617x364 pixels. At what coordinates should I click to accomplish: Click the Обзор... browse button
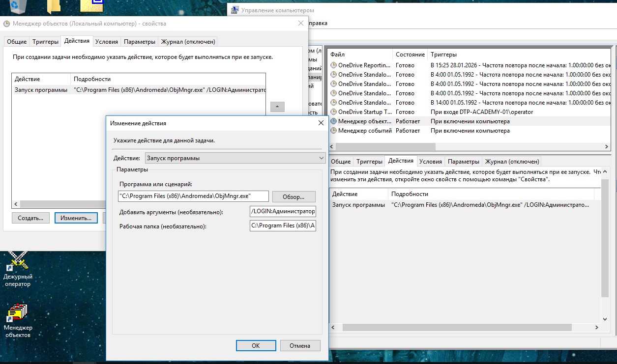pyautogui.click(x=294, y=196)
